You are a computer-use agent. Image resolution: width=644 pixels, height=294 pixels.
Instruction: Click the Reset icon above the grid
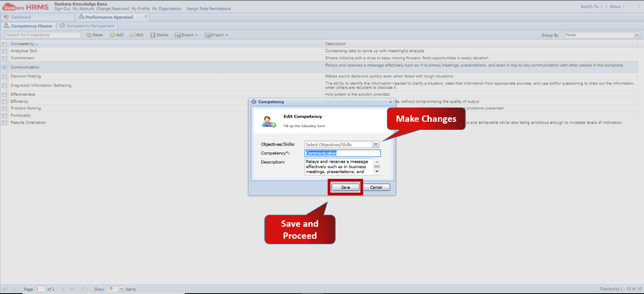tap(88, 35)
